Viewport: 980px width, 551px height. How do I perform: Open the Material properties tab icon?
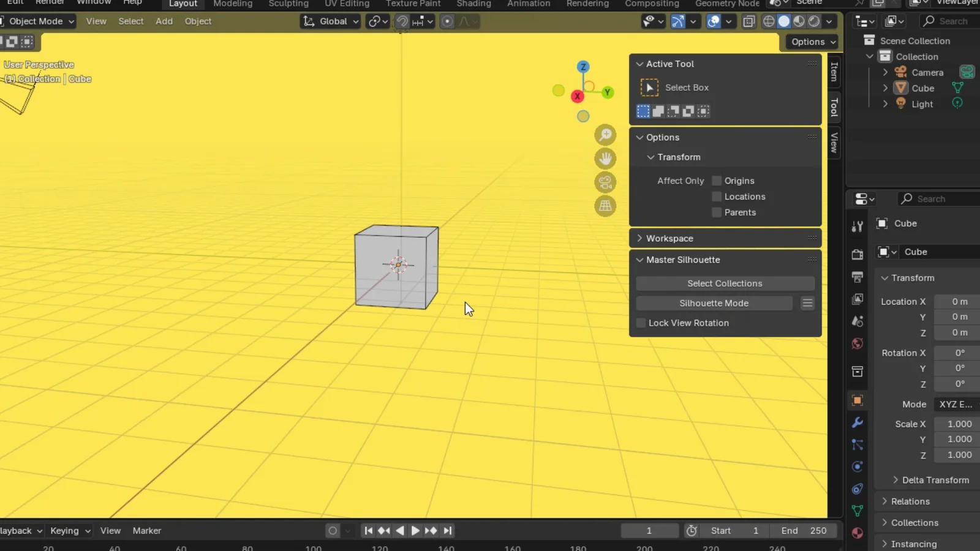point(858,533)
